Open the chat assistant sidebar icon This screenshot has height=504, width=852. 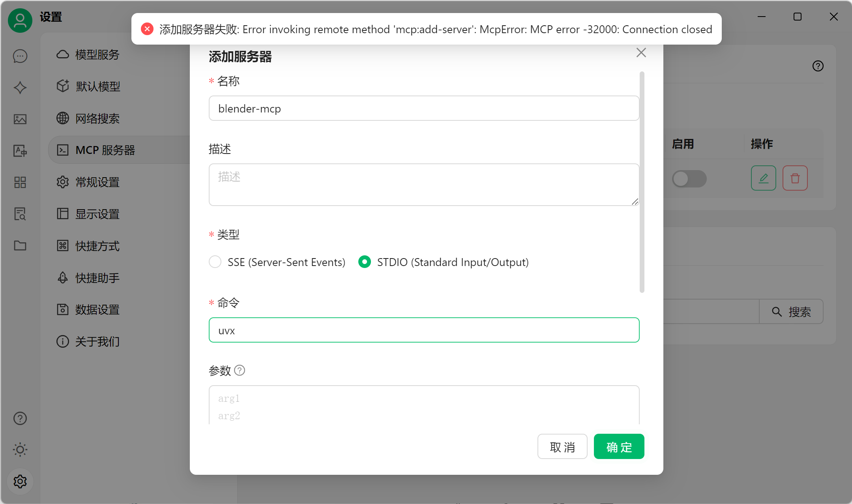20,56
